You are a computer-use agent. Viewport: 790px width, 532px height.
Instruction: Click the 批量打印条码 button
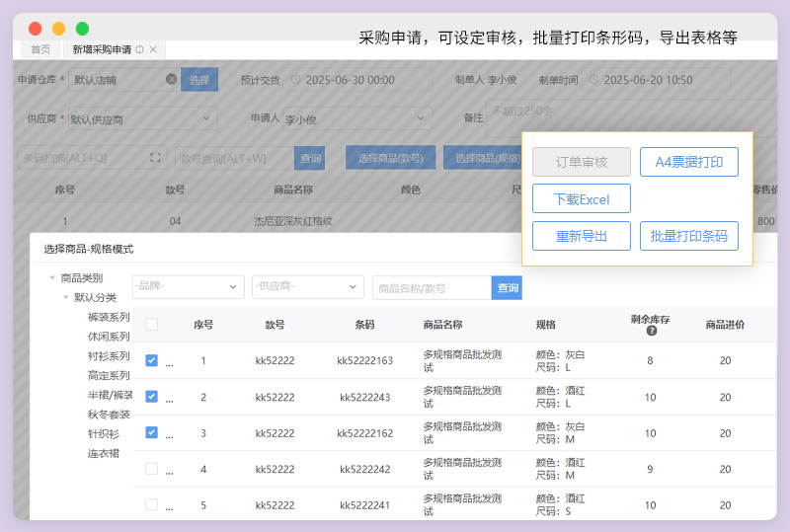pyautogui.click(x=688, y=236)
